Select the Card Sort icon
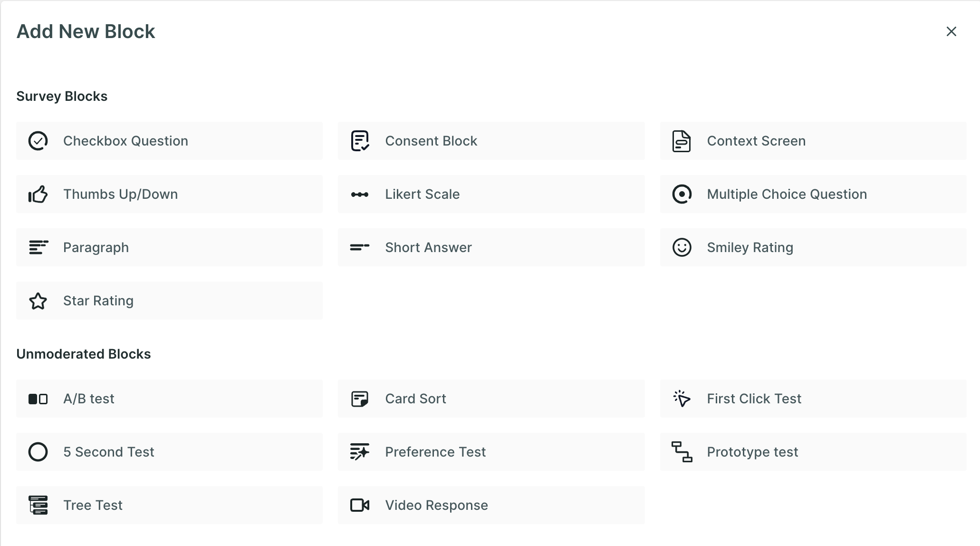Viewport: 980px width, 546px height. point(360,399)
